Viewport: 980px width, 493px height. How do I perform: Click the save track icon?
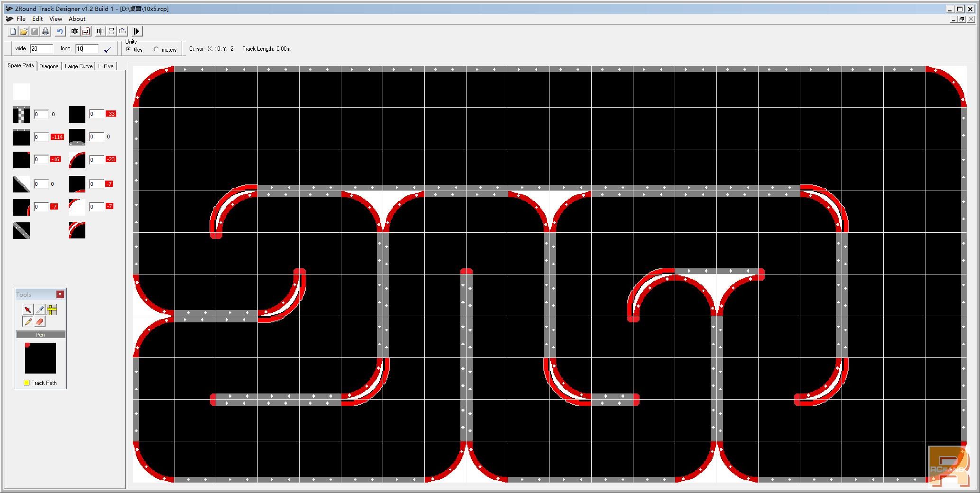[x=35, y=31]
